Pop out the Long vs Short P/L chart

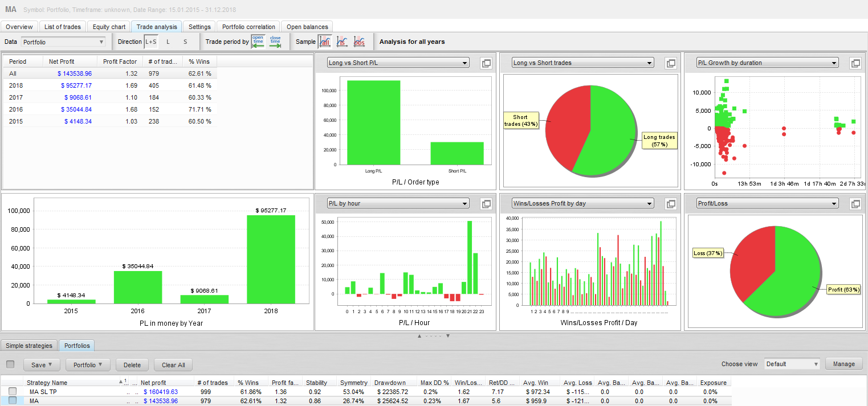point(486,63)
